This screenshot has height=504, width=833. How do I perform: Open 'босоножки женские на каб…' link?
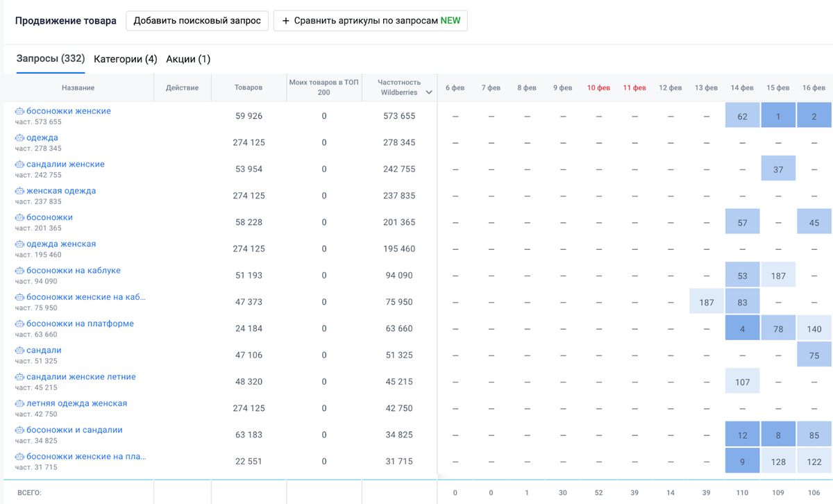(x=86, y=297)
